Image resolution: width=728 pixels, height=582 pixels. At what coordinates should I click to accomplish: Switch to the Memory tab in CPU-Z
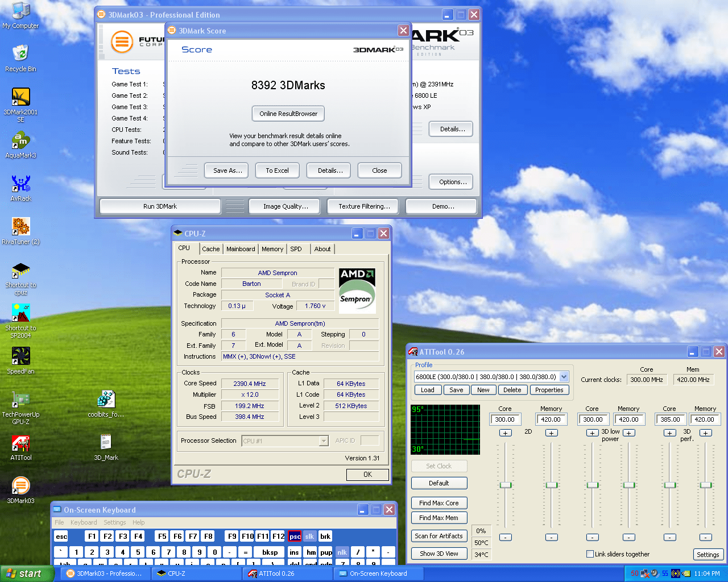tap(272, 249)
